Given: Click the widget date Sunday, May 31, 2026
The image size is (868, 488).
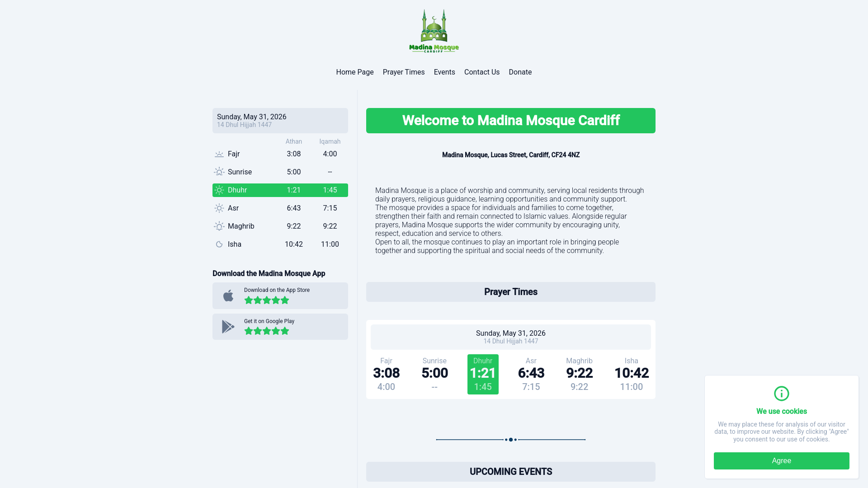Looking at the screenshot, I should click(511, 333).
